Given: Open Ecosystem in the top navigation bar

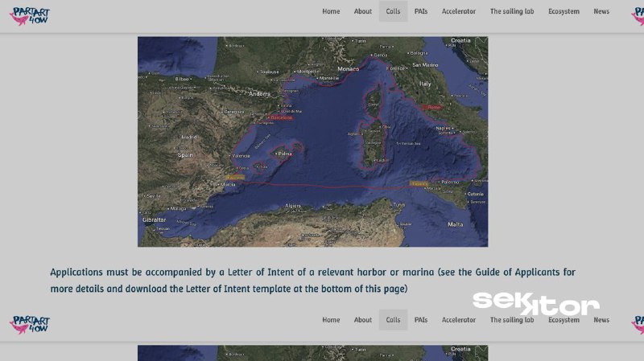Looking at the screenshot, I should (563, 11).
